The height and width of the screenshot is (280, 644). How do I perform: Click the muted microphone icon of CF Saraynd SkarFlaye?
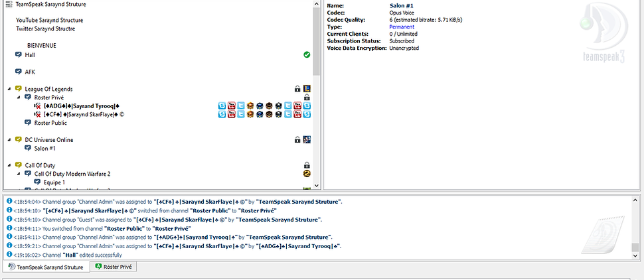(x=37, y=115)
